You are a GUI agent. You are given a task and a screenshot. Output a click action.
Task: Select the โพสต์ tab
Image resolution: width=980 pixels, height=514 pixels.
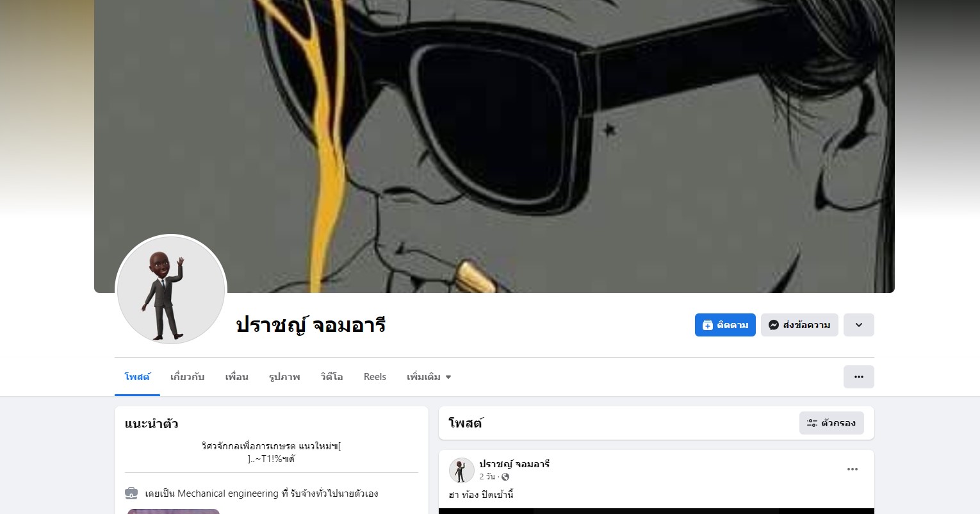coord(137,377)
